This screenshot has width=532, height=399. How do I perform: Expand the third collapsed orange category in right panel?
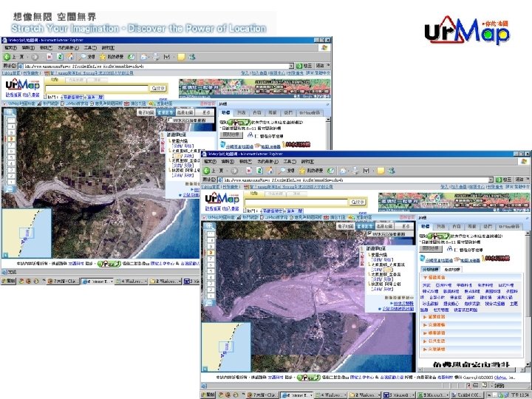[425, 332]
